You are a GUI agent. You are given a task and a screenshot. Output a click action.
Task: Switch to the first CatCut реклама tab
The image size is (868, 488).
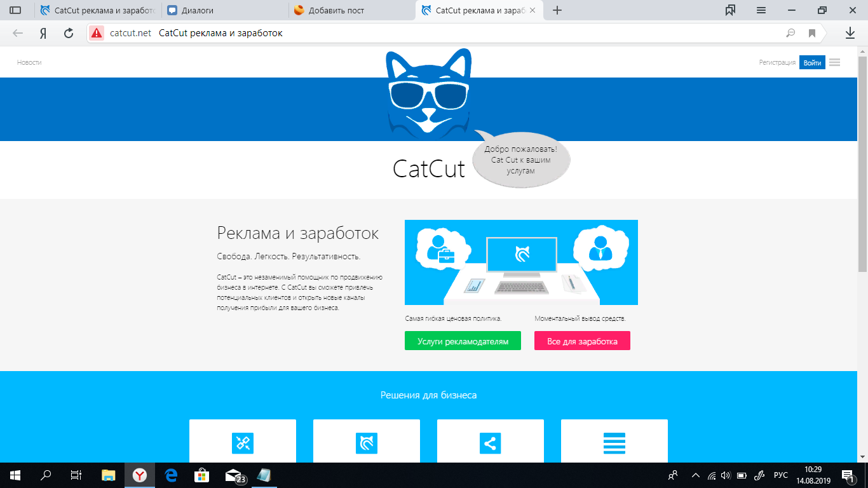click(98, 10)
